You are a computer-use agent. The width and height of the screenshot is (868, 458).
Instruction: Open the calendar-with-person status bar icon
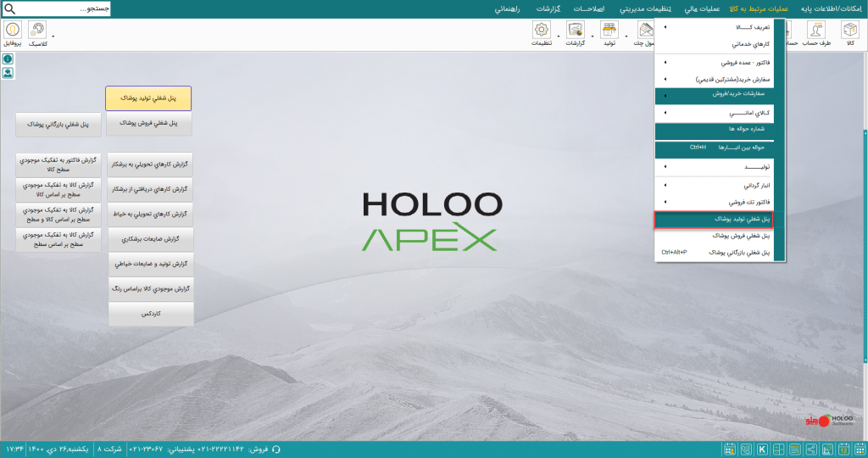(x=730, y=450)
